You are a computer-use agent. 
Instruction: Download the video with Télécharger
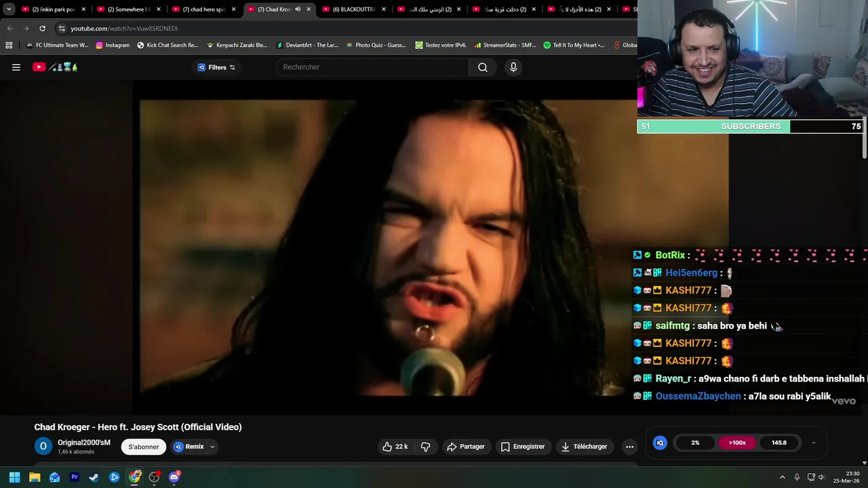[584, 447]
